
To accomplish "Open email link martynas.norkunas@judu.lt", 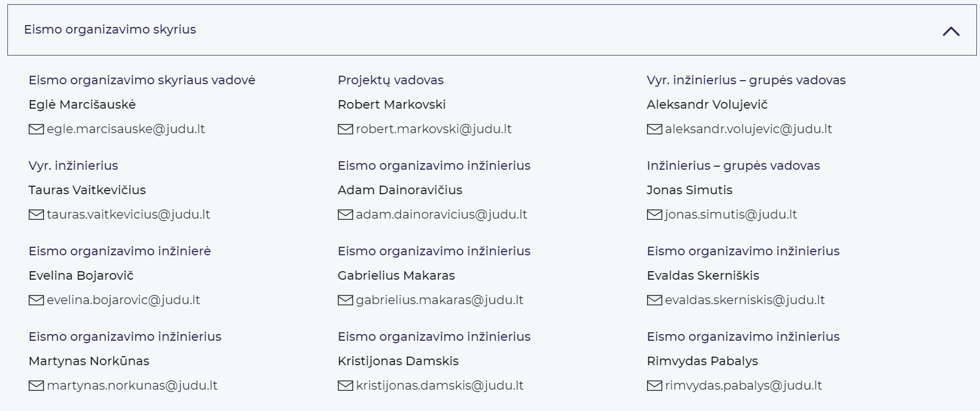I will (x=132, y=386).
